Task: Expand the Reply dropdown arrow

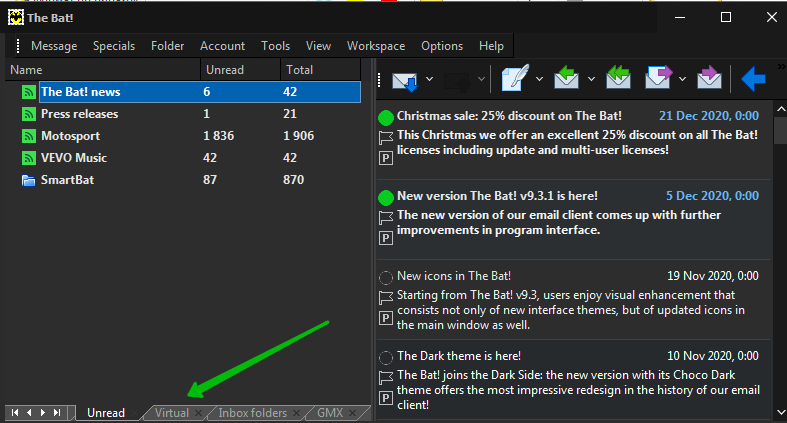Action: pos(591,79)
